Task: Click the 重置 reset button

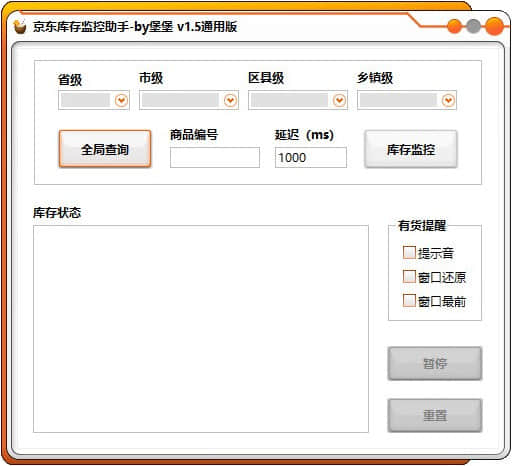Action: [x=435, y=415]
